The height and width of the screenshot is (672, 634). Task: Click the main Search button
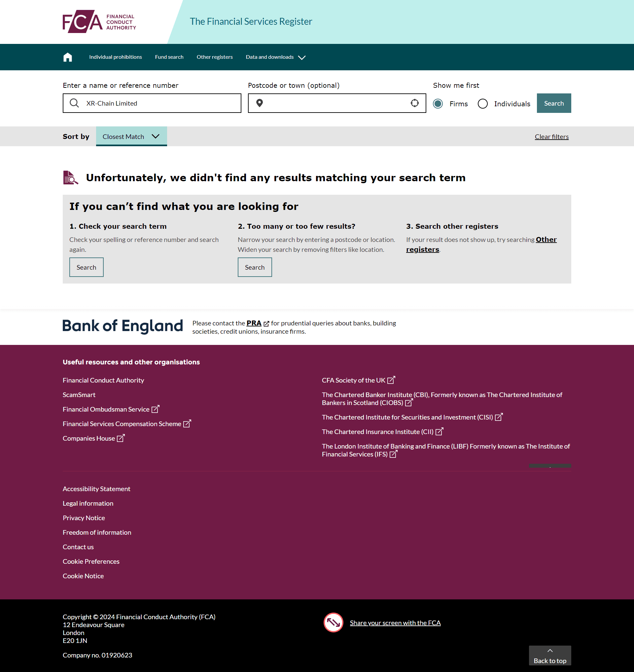coord(552,103)
